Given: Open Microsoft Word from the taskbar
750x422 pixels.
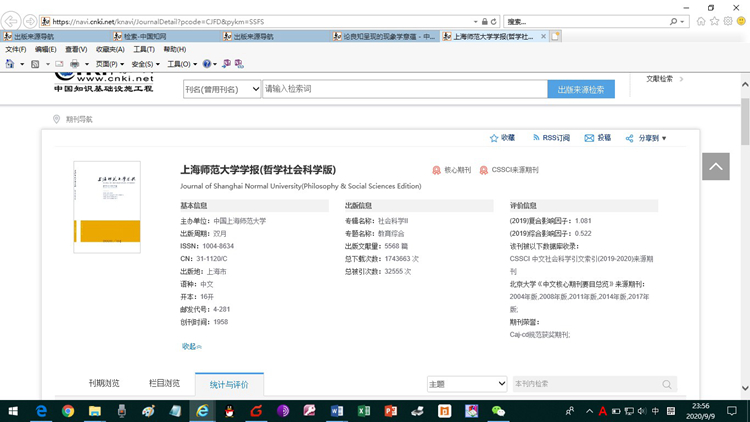Looking at the screenshot, I should [337, 411].
